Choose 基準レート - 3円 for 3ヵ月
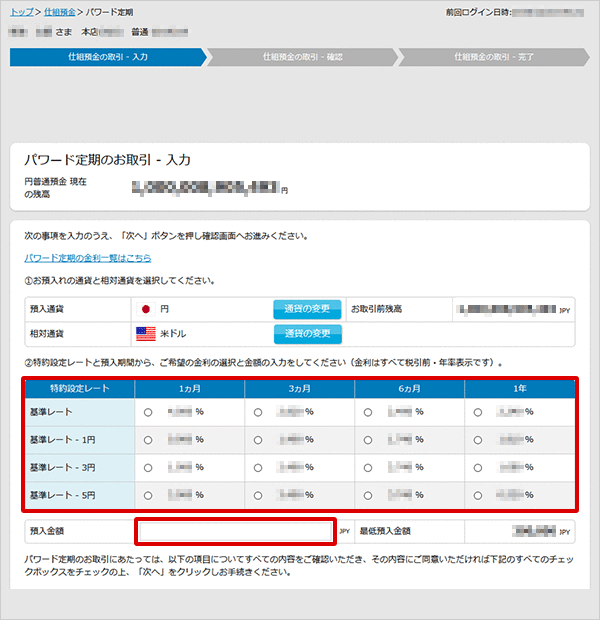This screenshot has height=620, width=600. pyautogui.click(x=258, y=467)
